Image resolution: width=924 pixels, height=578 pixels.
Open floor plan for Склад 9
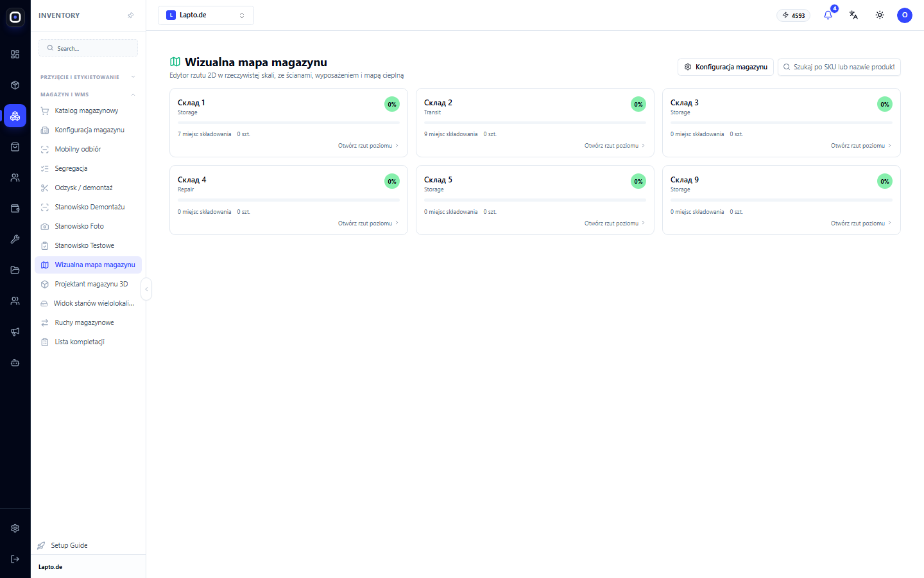[861, 223]
